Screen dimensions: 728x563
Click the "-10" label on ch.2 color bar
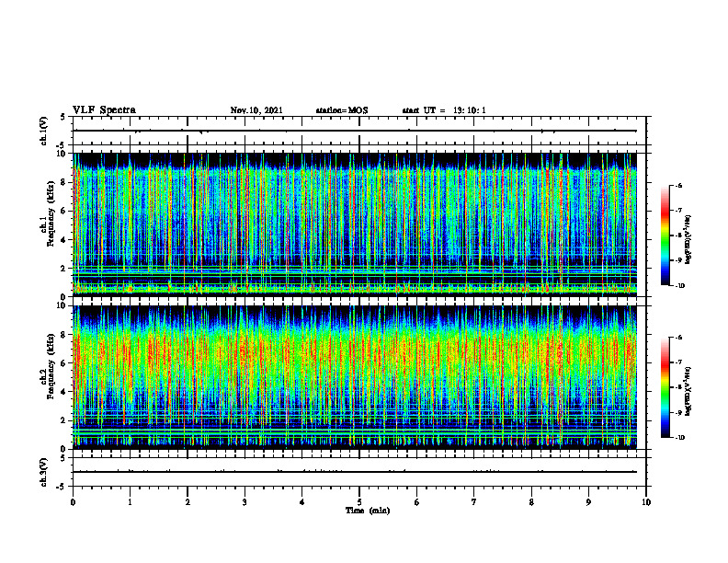click(680, 438)
